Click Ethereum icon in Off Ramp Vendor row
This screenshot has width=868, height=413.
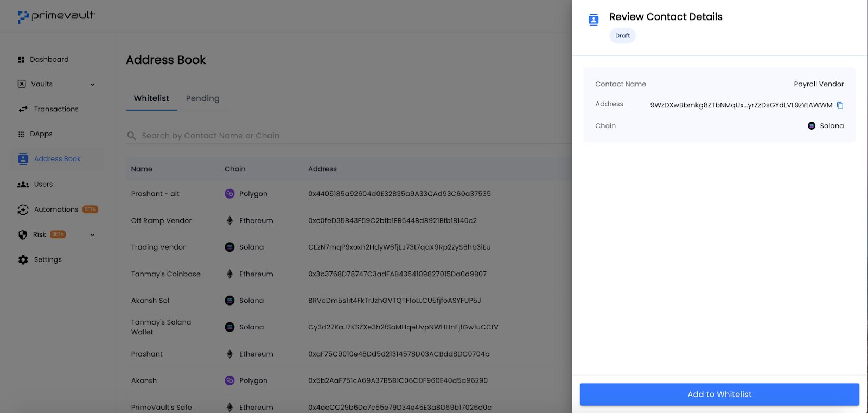pyautogui.click(x=229, y=221)
